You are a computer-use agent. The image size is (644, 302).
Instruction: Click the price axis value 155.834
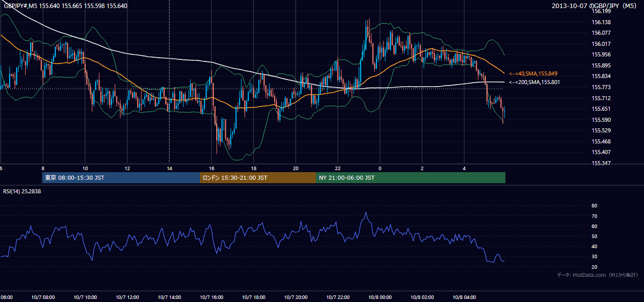601,77
